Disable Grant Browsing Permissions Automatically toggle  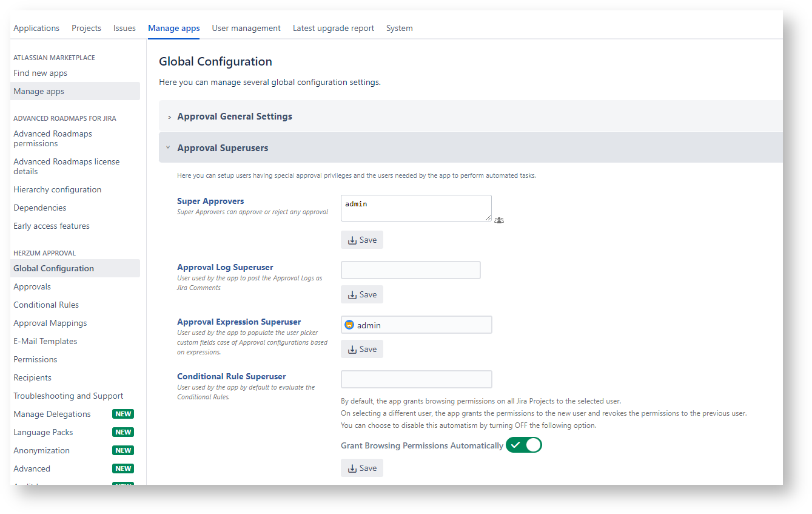(x=524, y=445)
